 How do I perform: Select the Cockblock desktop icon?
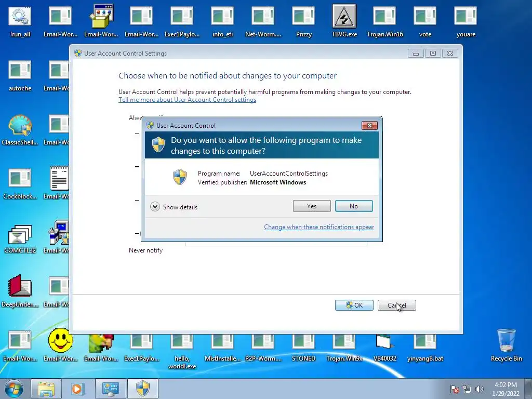(x=20, y=184)
